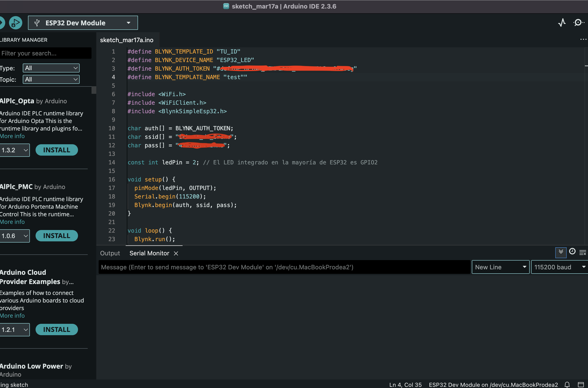Open the Serial Plotter
This screenshot has width=588, height=388.
[x=562, y=23]
